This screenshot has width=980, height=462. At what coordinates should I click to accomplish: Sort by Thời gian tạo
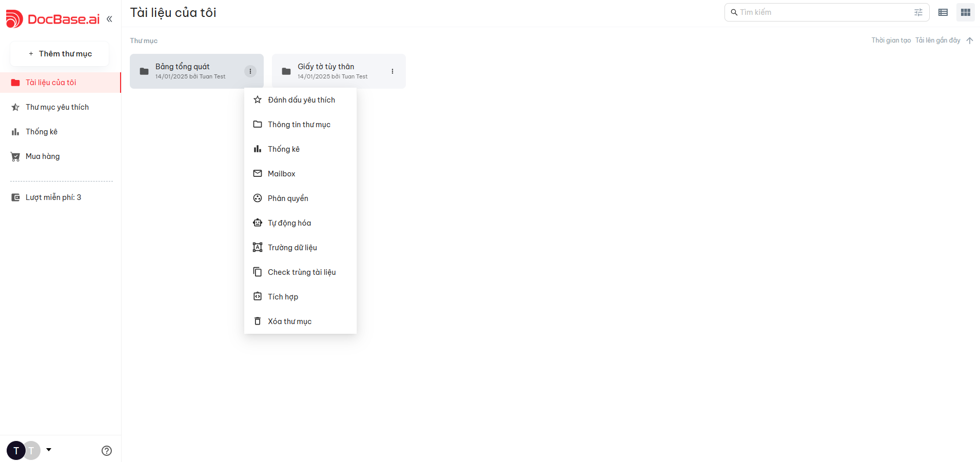[x=891, y=41]
